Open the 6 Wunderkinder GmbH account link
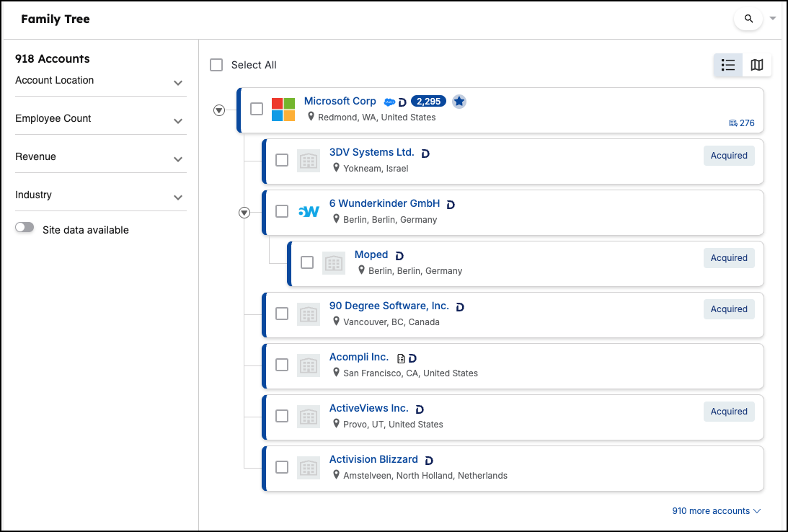 (384, 203)
